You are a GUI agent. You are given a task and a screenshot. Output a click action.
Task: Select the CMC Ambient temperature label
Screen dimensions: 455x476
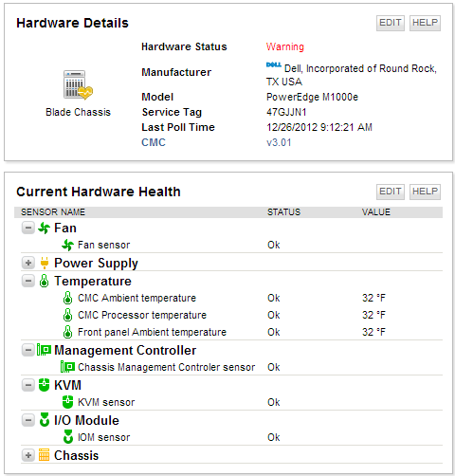[x=136, y=298]
